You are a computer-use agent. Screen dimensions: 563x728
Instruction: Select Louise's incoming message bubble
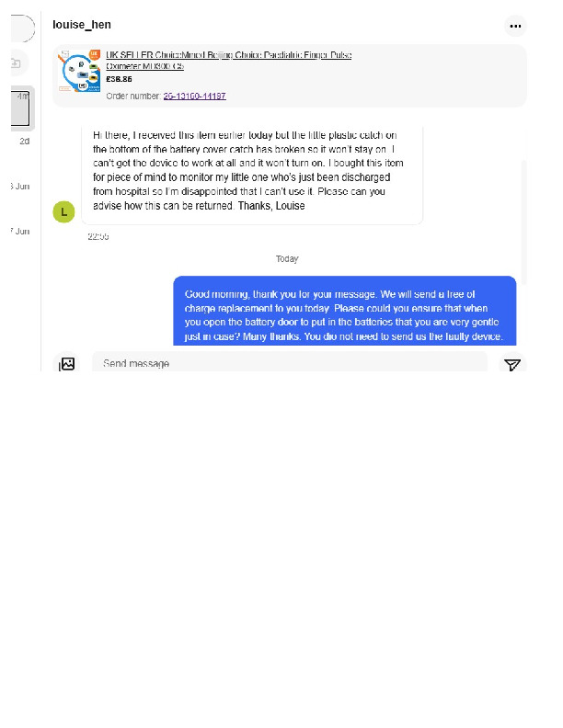pyautogui.click(x=252, y=175)
